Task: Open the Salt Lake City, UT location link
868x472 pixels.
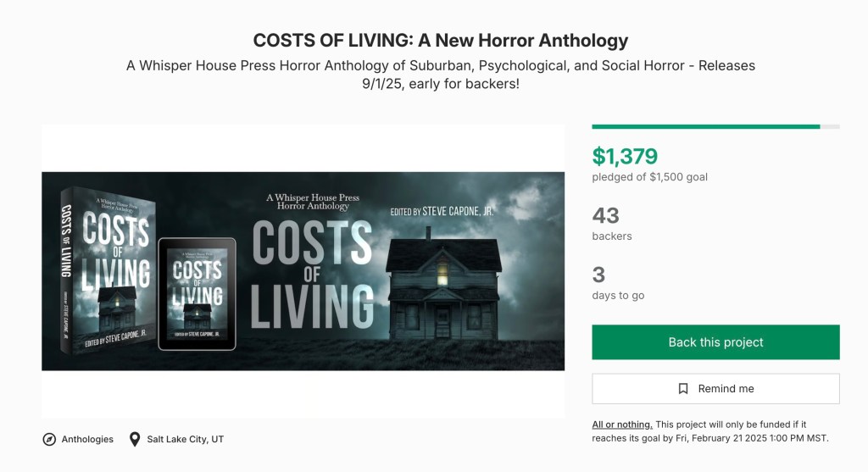Action: 185,439
